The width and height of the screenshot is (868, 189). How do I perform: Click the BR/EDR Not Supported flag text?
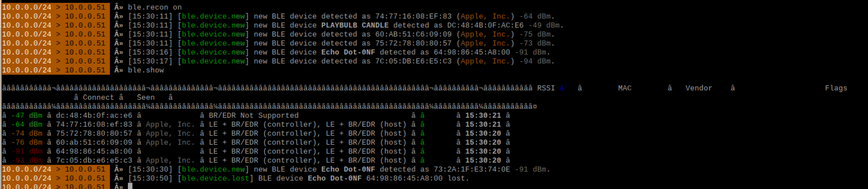click(x=254, y=115)
